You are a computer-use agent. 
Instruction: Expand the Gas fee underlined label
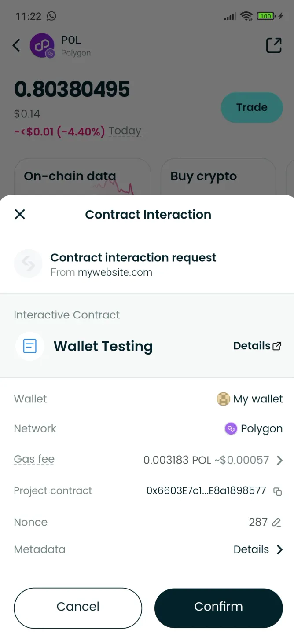[x=34, y=459]
